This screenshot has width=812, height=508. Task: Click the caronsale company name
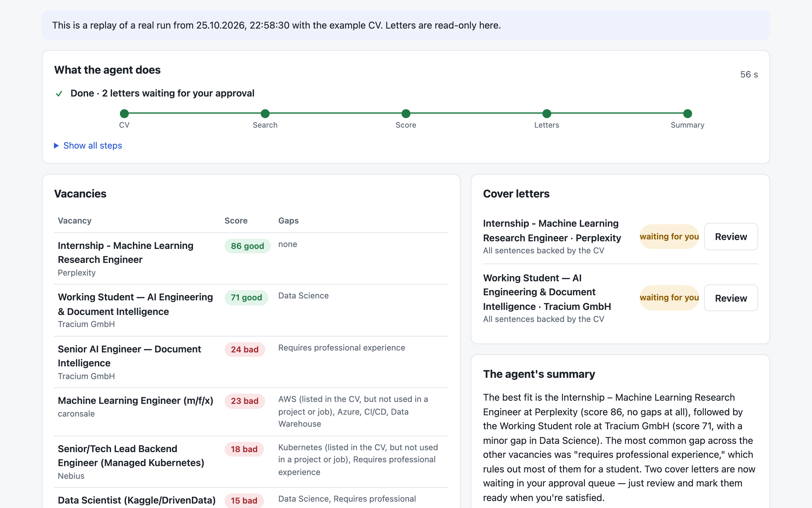pyautogui.click(x=76, y=414)
